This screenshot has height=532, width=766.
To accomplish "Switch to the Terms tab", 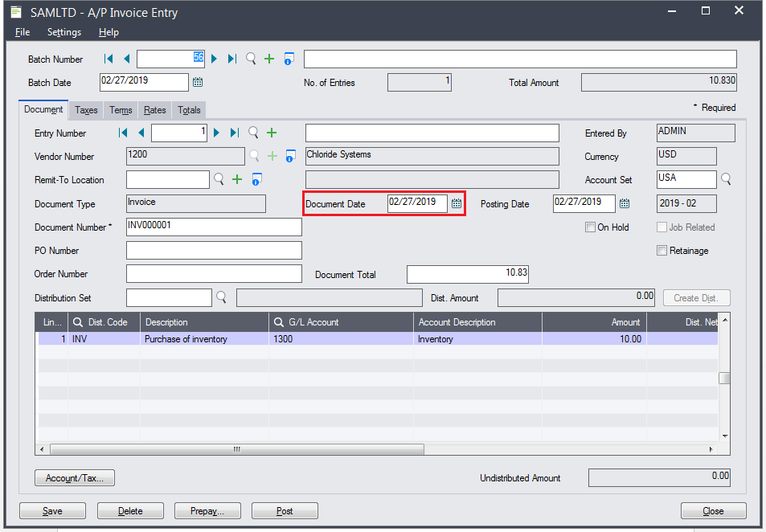I will pos(121,110).
